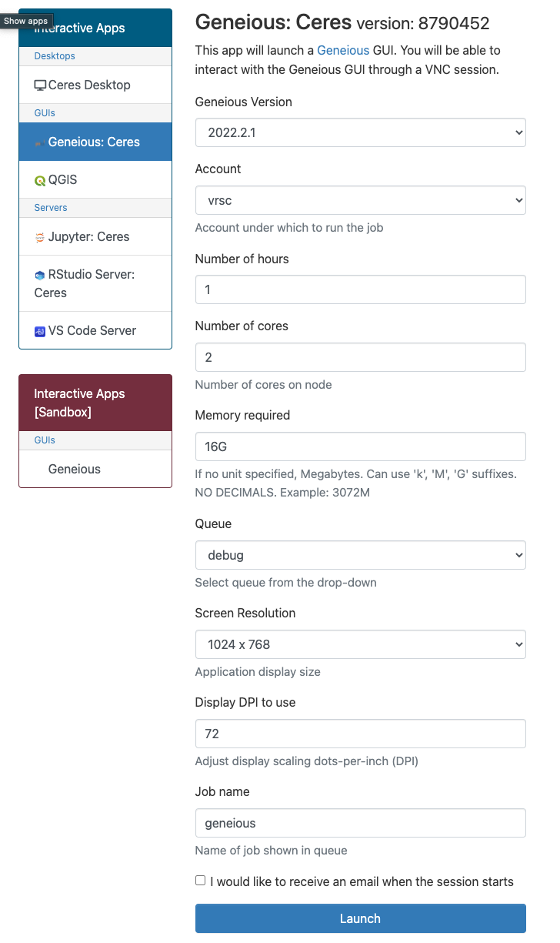Follow the Geneious hyperlink in description
This screenshot has width=560, height=943.
coord(343,50)
